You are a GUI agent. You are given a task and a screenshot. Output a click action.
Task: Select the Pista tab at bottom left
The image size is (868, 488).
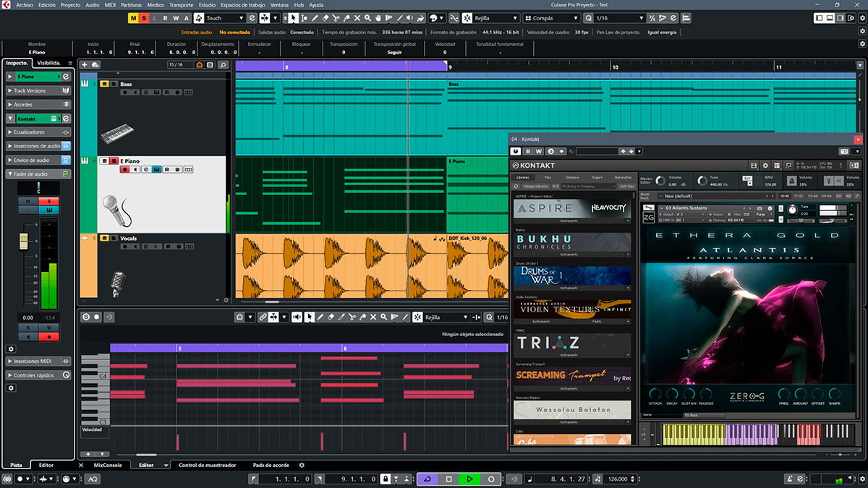click(x=15, y=466)
